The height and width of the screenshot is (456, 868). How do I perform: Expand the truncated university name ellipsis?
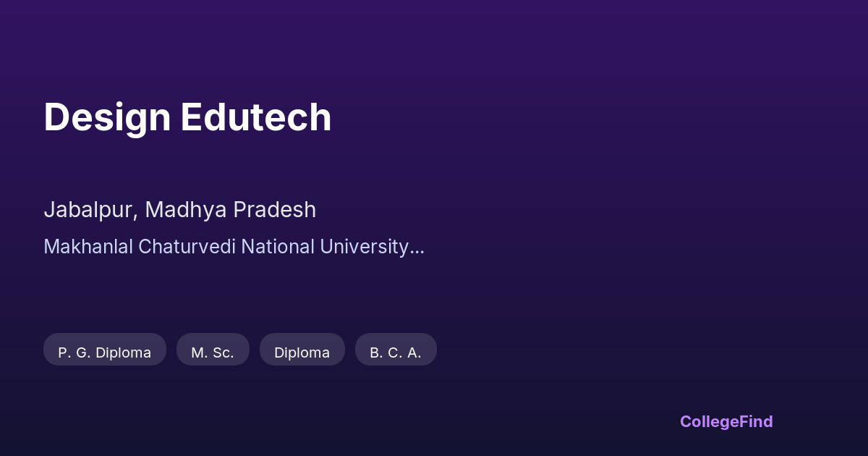click(417, 248)
